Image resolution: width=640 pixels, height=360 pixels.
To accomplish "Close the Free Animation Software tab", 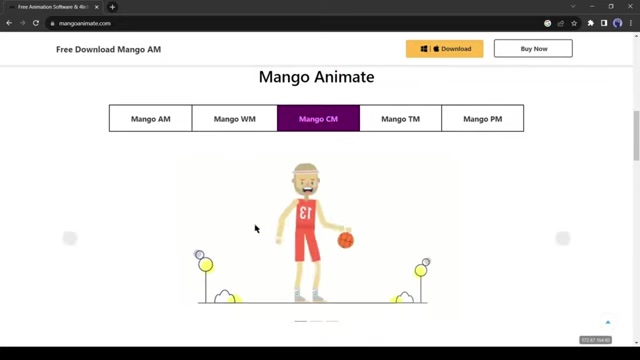I will coord(97,7).
